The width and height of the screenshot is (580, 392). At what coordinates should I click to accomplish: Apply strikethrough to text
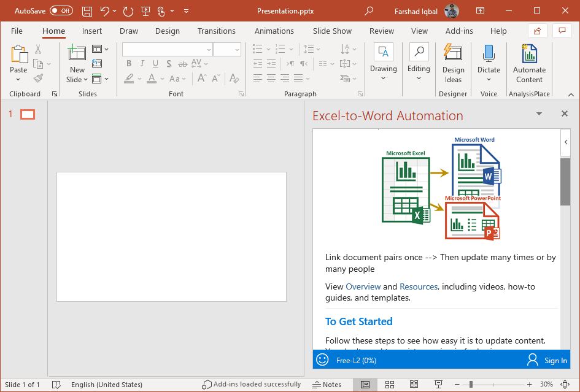(x=182, y=63)
